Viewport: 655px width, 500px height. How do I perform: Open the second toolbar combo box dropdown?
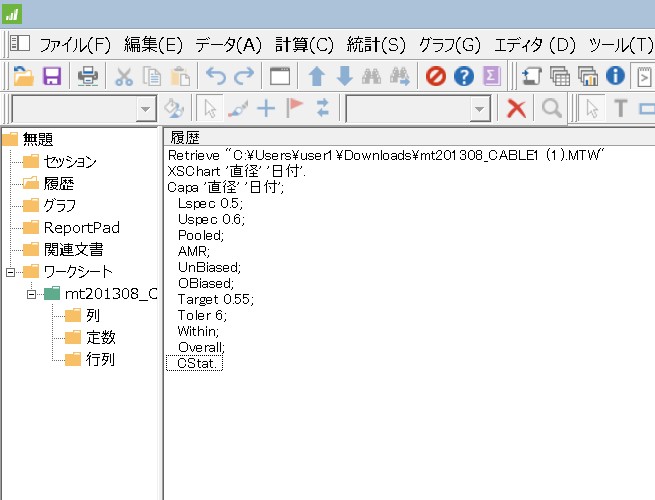pyautogui.click(x=480, y=109)
